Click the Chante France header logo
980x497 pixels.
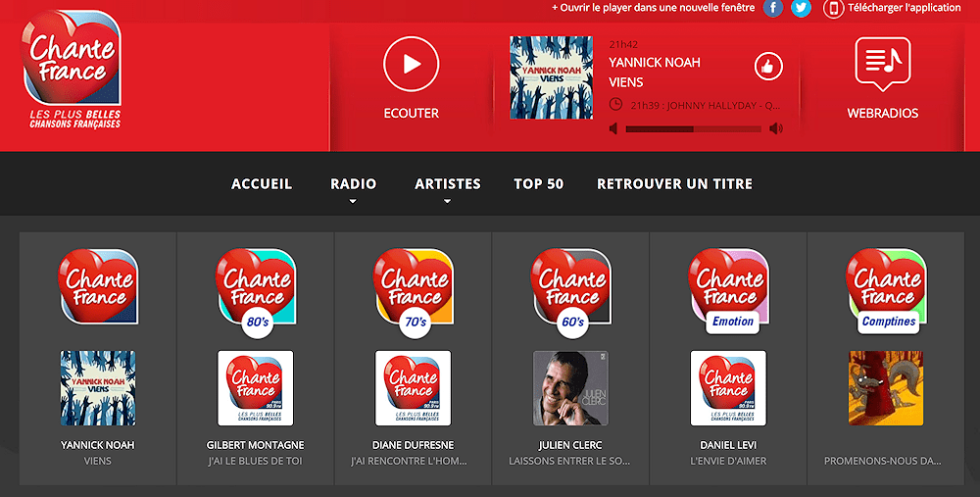[x=72, y=69]
